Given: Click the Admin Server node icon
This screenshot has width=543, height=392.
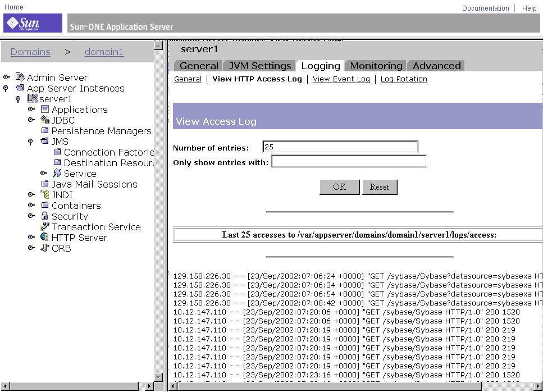Looking at the screenshot, I should [20, 77].
